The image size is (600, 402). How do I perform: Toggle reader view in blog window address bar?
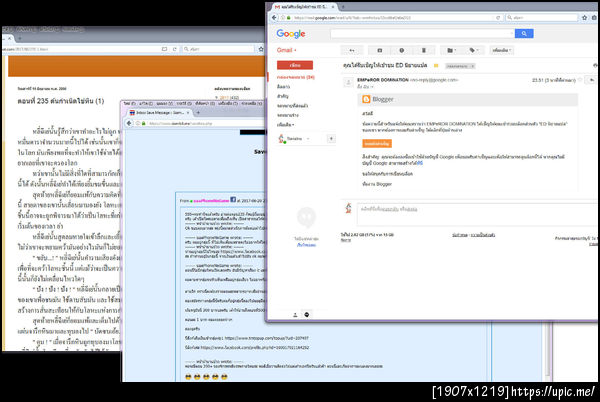[x=164, y=49]
